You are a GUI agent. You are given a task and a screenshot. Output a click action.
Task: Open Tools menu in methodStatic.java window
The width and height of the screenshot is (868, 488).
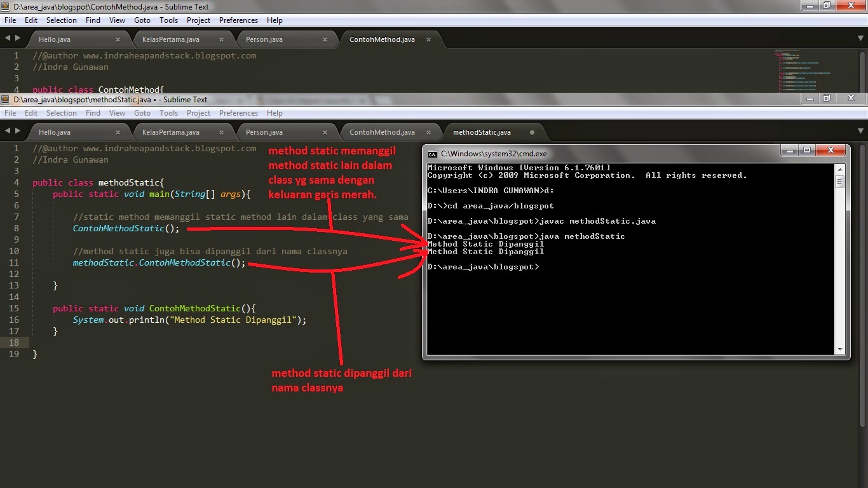click(x=168, y=113)
